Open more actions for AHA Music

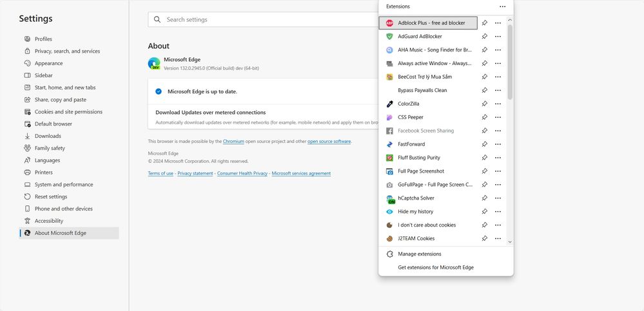pyautogui.click(x=498, y=50)
